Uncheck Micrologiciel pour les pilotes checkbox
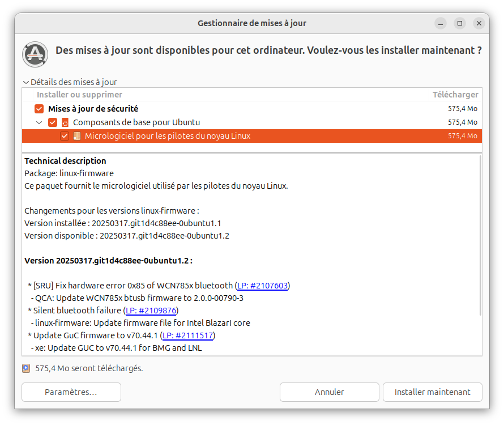The image size is (504, 425). 65,136
